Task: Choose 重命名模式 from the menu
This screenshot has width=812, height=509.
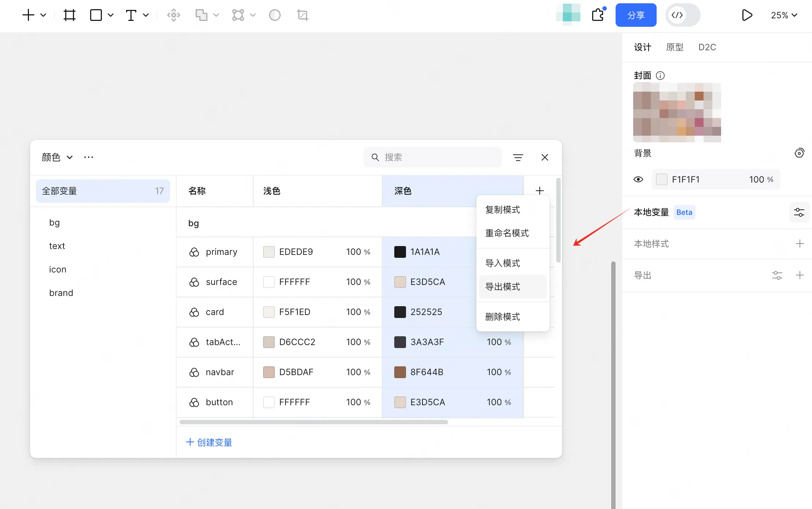Action: 513,233
